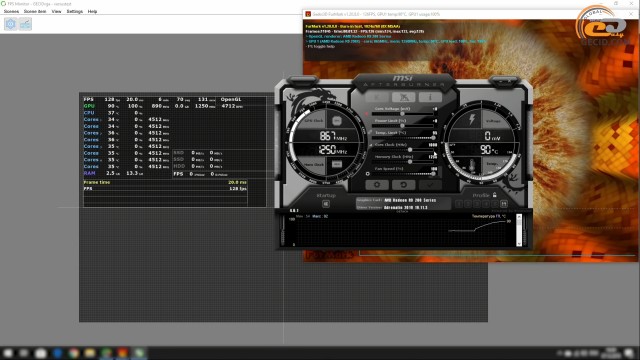
Task: Open the View menu
Action: pyautogui.click(x=56, y=11)
